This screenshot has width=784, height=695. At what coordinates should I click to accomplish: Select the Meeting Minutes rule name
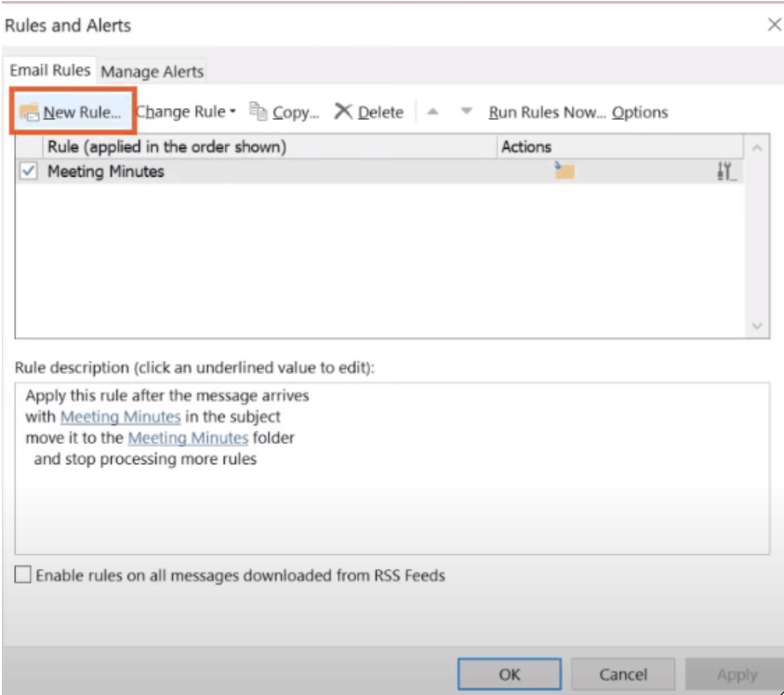105,171
